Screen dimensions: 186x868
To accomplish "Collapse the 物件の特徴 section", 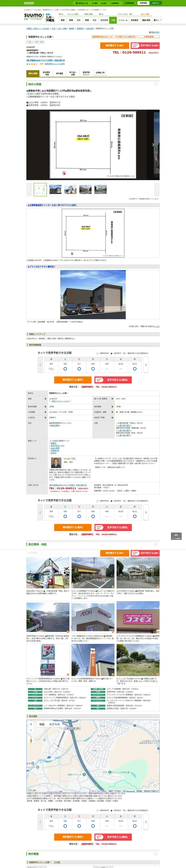I will 156,84.
